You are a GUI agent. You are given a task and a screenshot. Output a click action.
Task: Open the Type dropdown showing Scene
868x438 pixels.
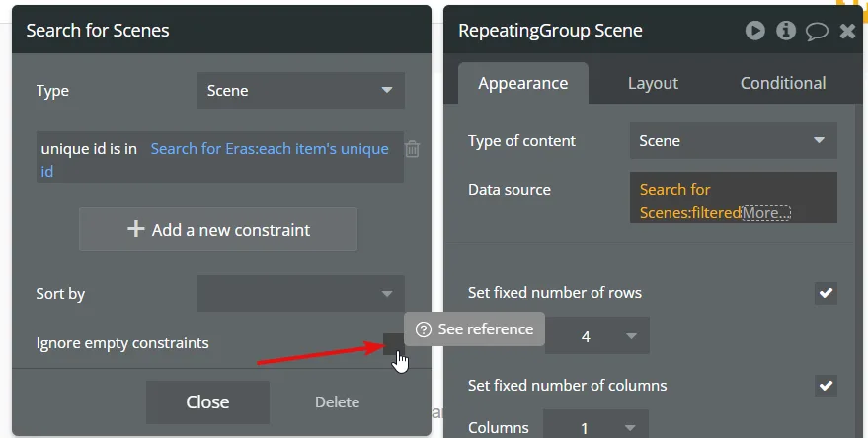[300, 90]
